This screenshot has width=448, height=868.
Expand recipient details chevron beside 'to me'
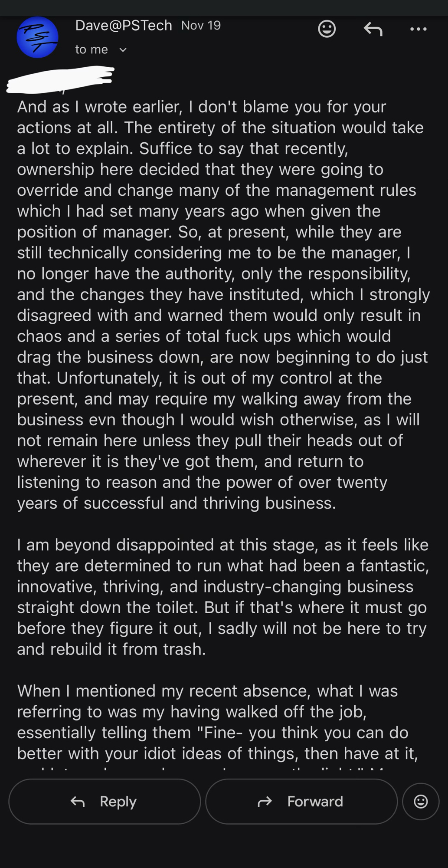(x=123, y=50)
